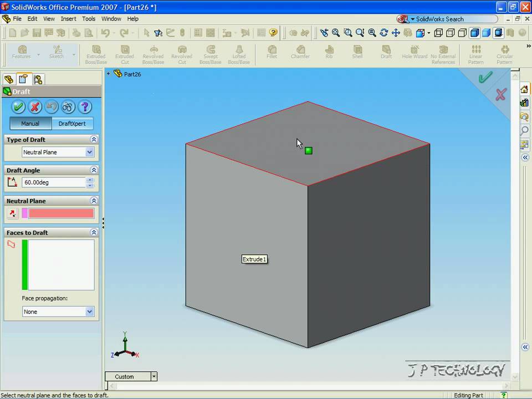The width and height of the screenshot is (532, 399).
Task: Toggle Shaded With Edges display mode
Action: tap(474, 33)
